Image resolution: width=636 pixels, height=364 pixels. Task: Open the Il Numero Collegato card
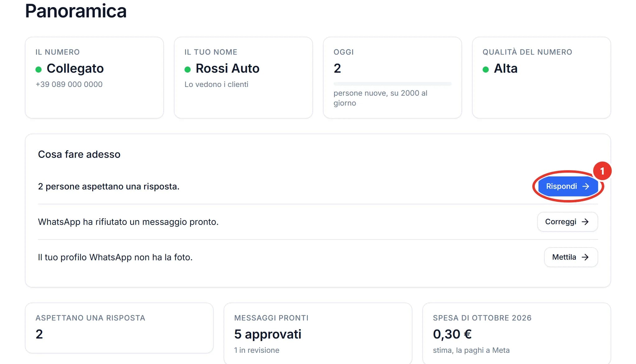tap(94, 78)
